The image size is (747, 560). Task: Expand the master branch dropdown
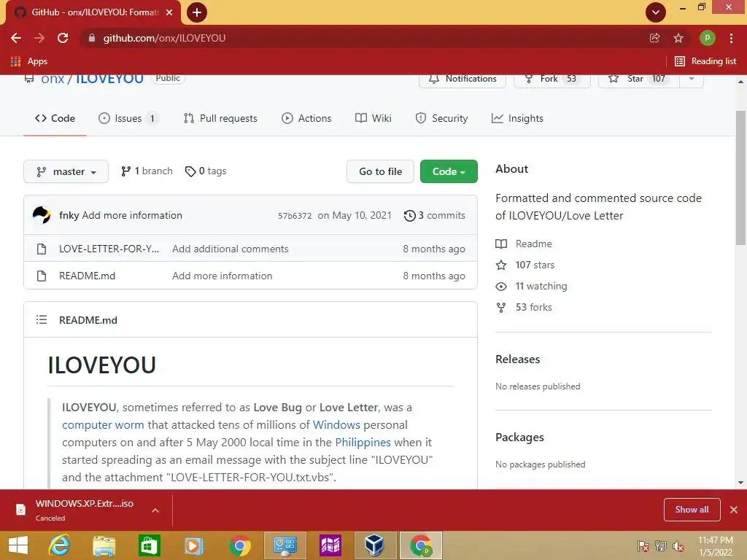[66, 171]
